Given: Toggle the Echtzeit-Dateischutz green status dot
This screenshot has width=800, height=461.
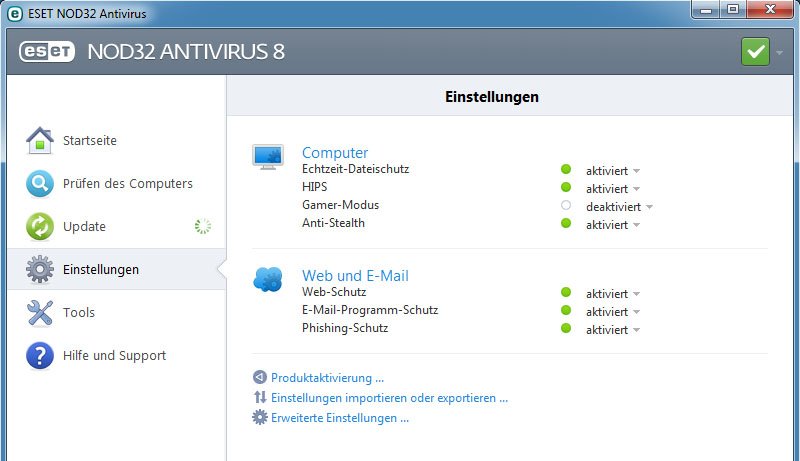Looking at the screenshot, I should tap(566, 169).
